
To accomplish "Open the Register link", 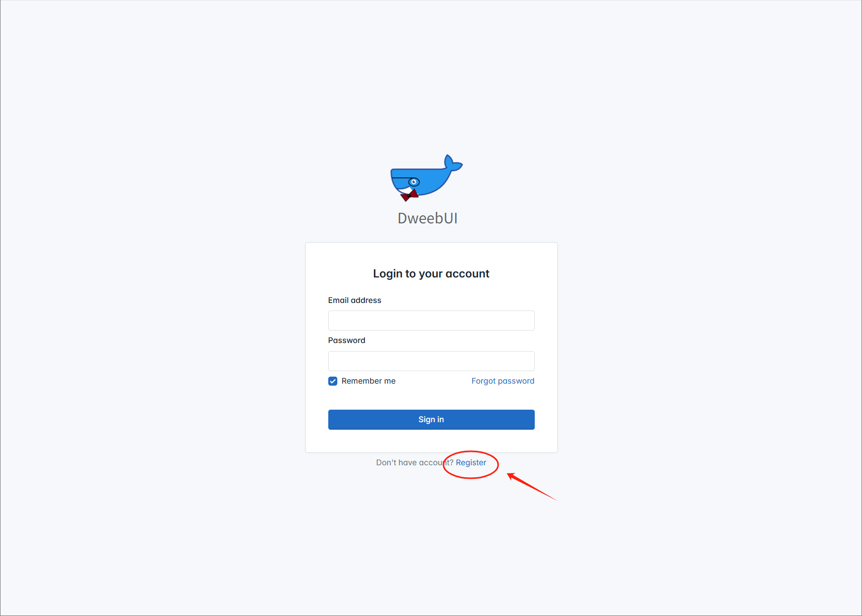I will coord(471,463).
